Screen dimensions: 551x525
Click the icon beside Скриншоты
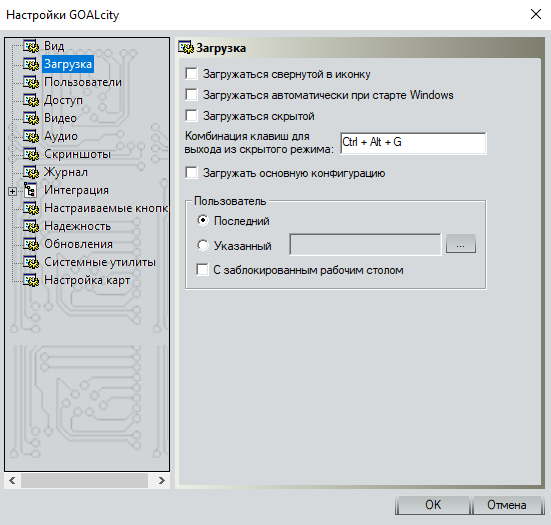31,154
